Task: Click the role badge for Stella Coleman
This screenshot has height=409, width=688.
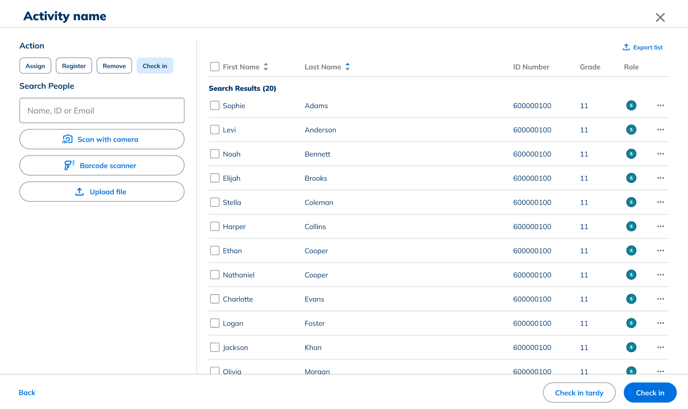Action: pos(631,202)
